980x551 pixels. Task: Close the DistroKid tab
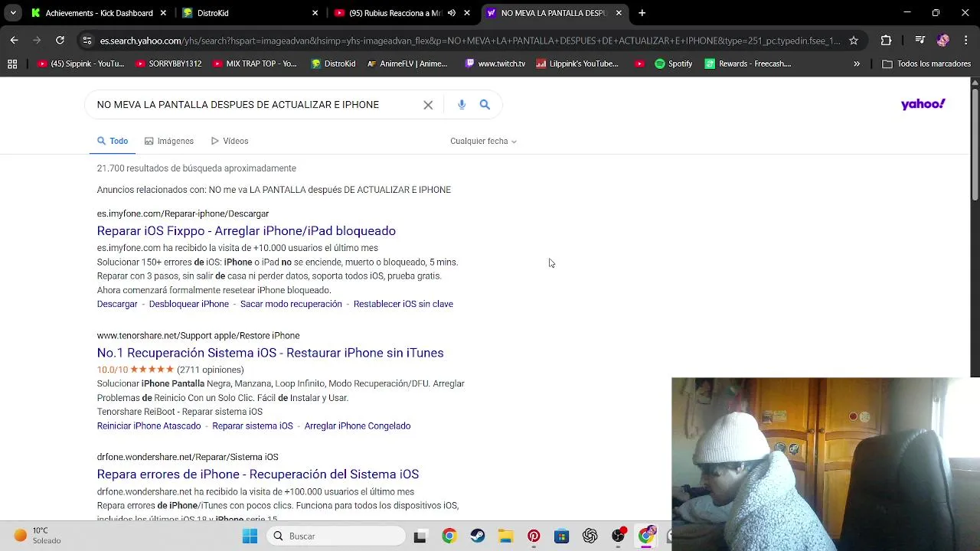(x=315, y=13)
